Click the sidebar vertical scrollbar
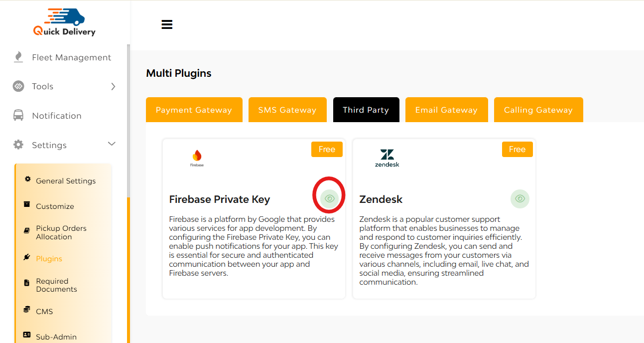This screenshot has height=343, width=644. [x=129, y=120]
